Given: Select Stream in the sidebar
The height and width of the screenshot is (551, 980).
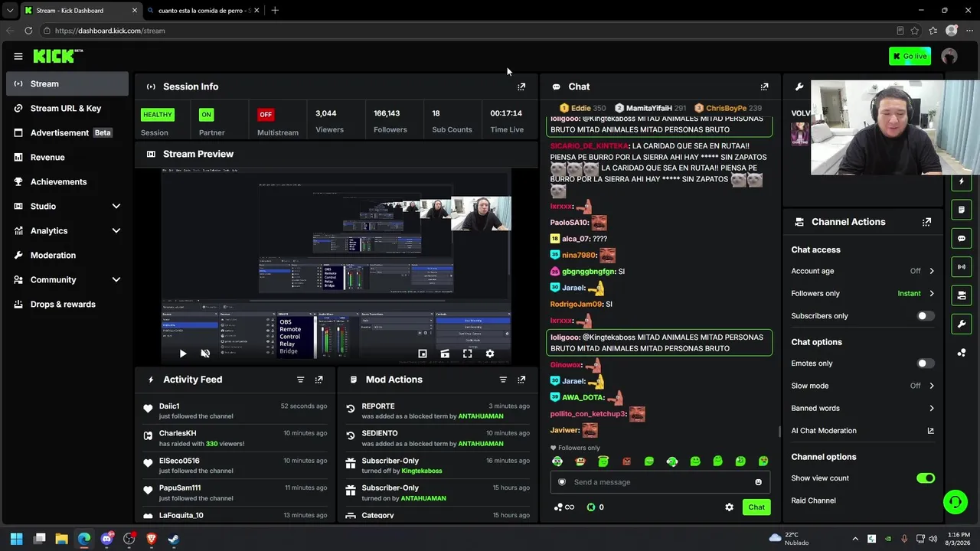Looking at the screenshot, I should (x=67, y=83).
